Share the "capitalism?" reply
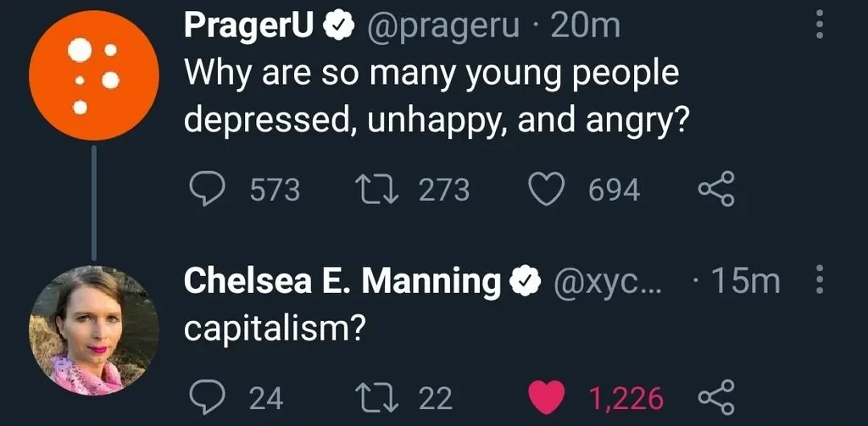The image size is (868, 426). tap(717, 397)
